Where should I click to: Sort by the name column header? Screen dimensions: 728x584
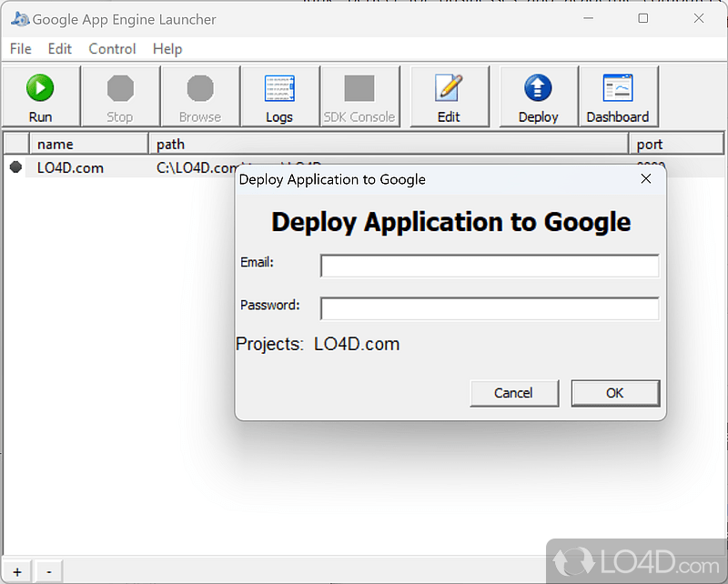tap(89, 144)
